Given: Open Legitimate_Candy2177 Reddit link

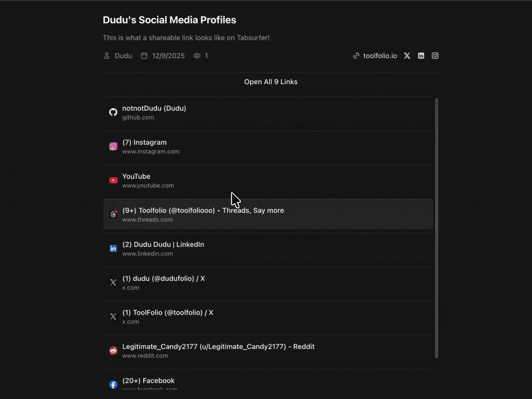Looking at the screenshot, I should pyautogui.click(x=268, y=350).
